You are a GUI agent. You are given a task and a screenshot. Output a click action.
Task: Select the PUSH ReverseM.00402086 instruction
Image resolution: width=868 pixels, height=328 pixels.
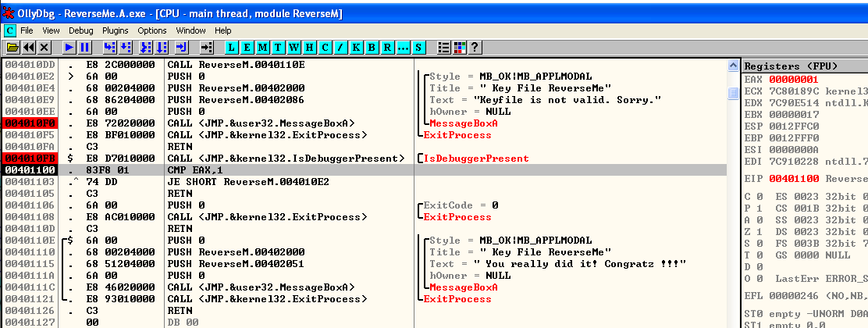click(x=237, y=100)
